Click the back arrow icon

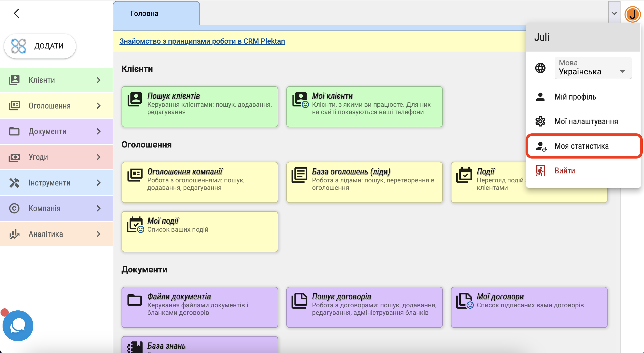17,13
